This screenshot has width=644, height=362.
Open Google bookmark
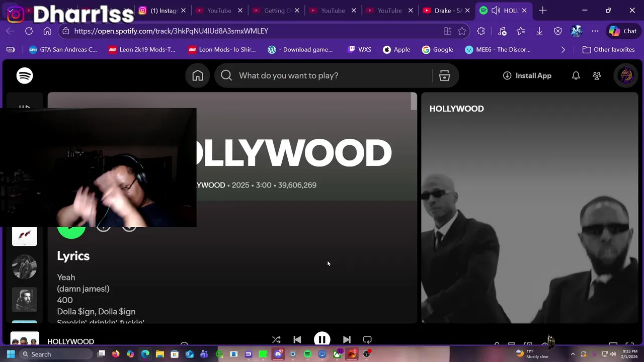(x=438, y=50)
